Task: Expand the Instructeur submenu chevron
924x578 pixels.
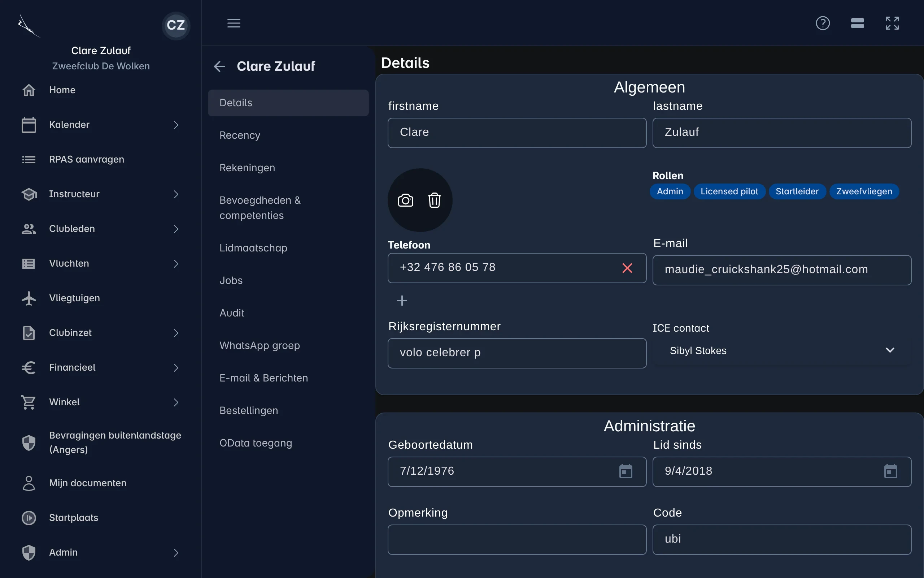Action: click(x=176, y=194)
